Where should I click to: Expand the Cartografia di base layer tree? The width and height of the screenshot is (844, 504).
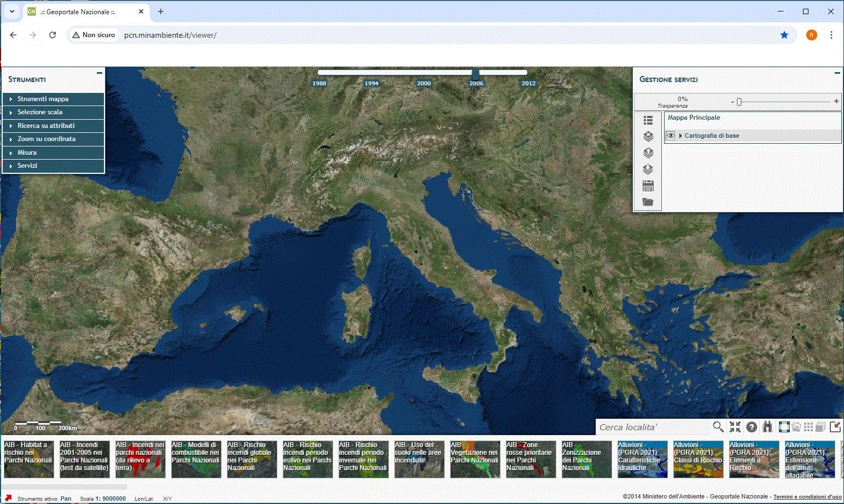click(680, 136)
